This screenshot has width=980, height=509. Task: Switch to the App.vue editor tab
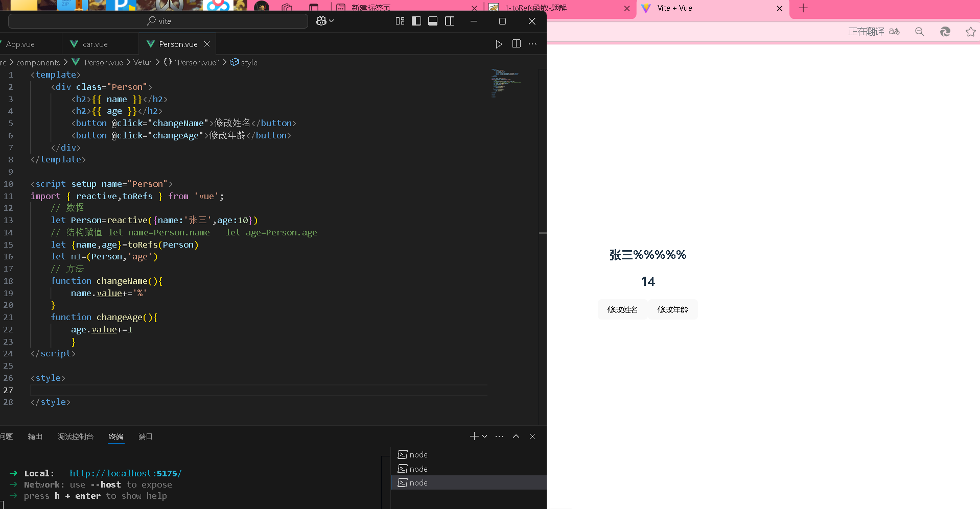point(20,44)
